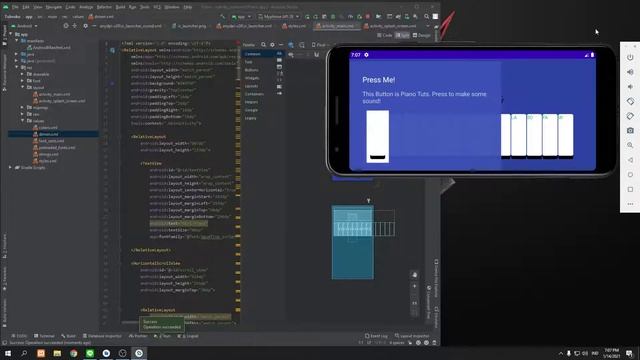This screenshot has width=640, height=360.
Task: Click the Project panel locate-file target icon
Action: [x=66, y=26]
